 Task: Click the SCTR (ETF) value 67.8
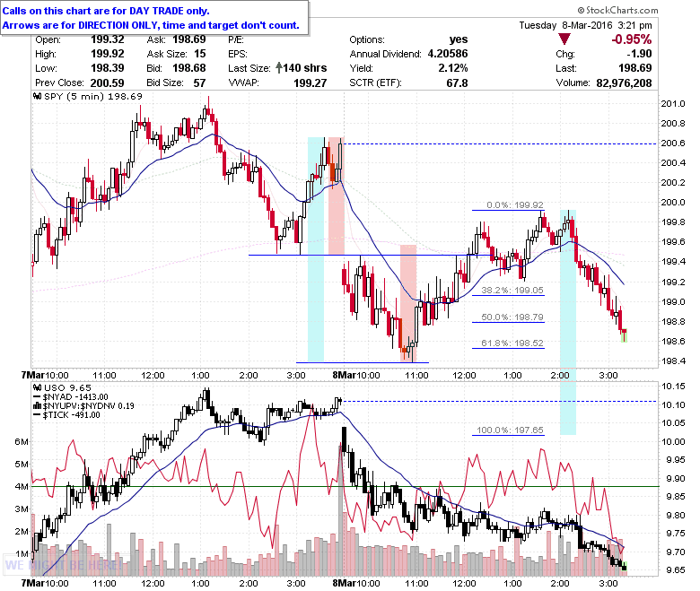[x=457, y=83]
